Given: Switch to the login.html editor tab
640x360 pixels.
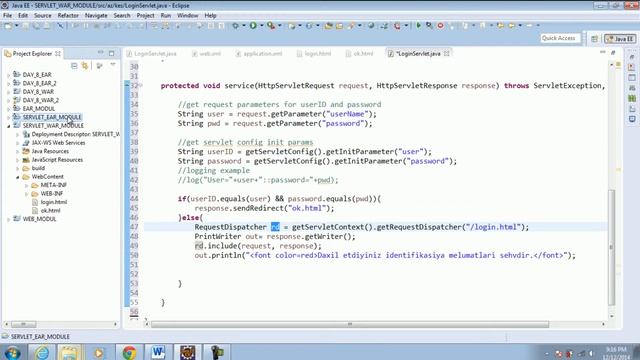Looking at the screenshot, I should click(314, 53).
